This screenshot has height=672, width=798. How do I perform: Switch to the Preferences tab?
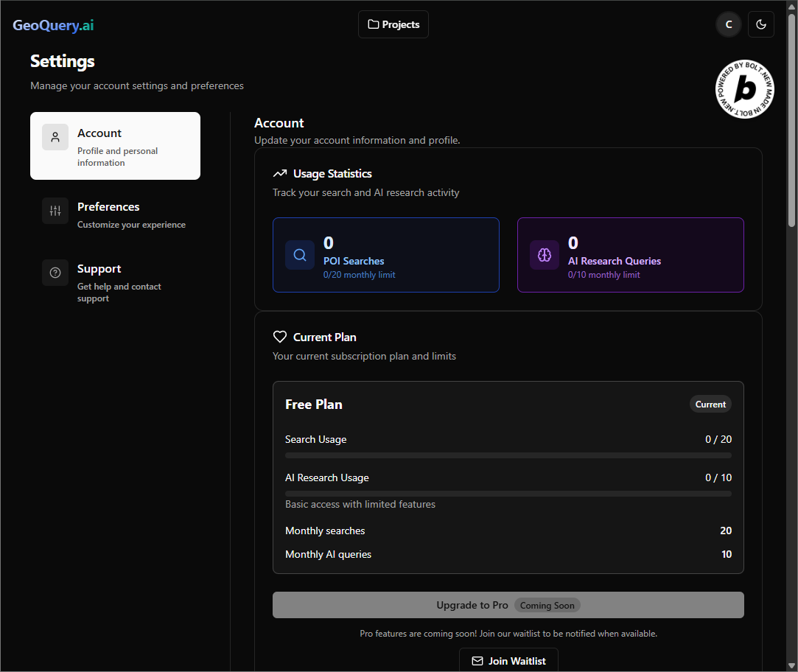tap(115, 214)
